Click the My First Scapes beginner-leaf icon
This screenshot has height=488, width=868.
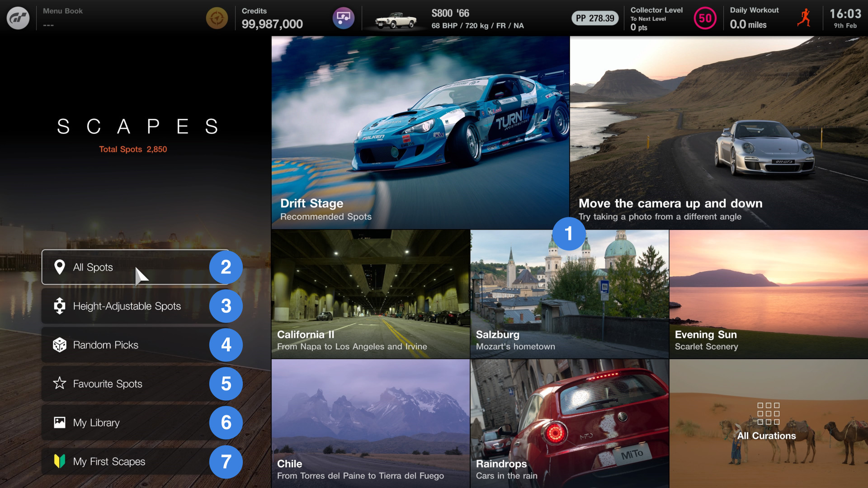click(59, 461)
